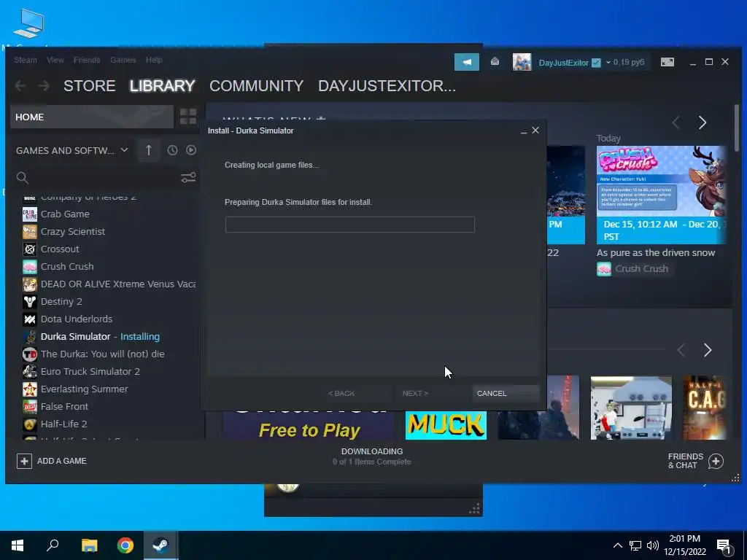747x560 pixels.
Task: Show hidden tray icons chevron
Action: (x=617, y=545)
